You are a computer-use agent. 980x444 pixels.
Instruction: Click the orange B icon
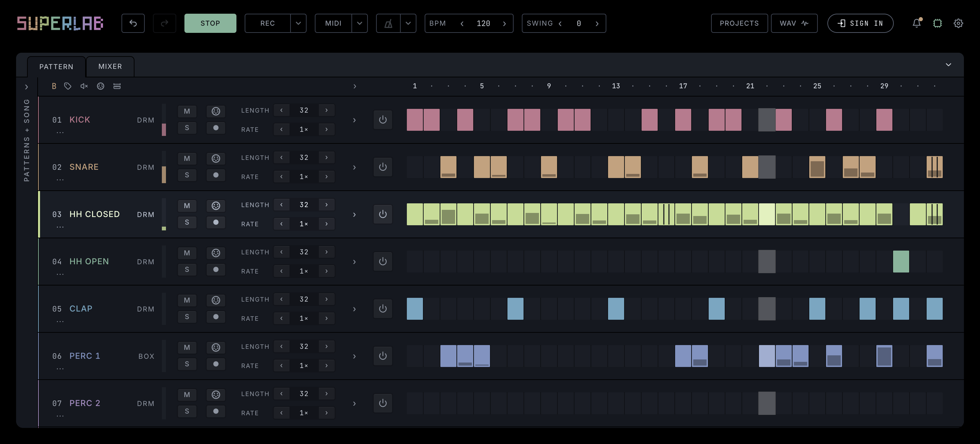54,86
